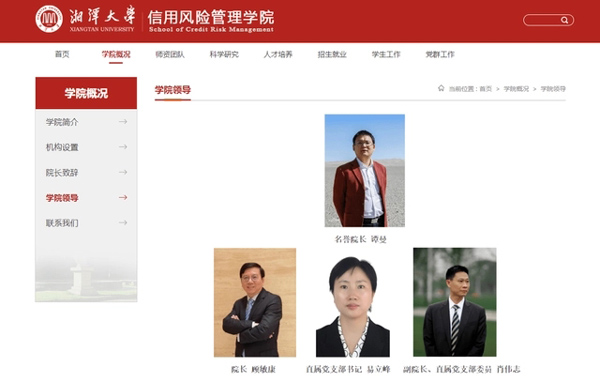600x382 pixels.
Task: Select the 科学研究 menu item
Action: coord(224,54)
